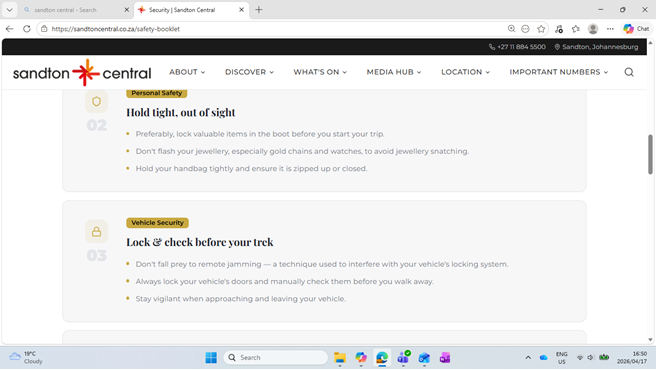Open the clock and date flyout
The image size is (657, 370).
coord(632,357)
